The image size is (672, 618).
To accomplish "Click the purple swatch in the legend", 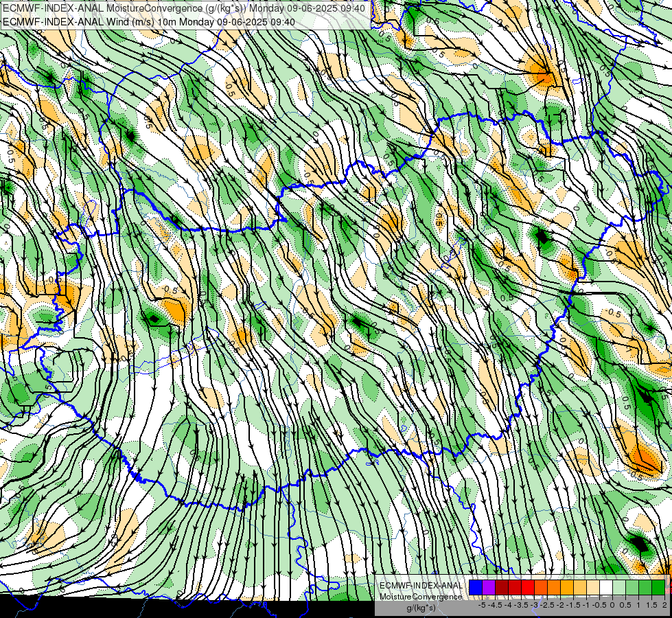I will pos(489,588).
